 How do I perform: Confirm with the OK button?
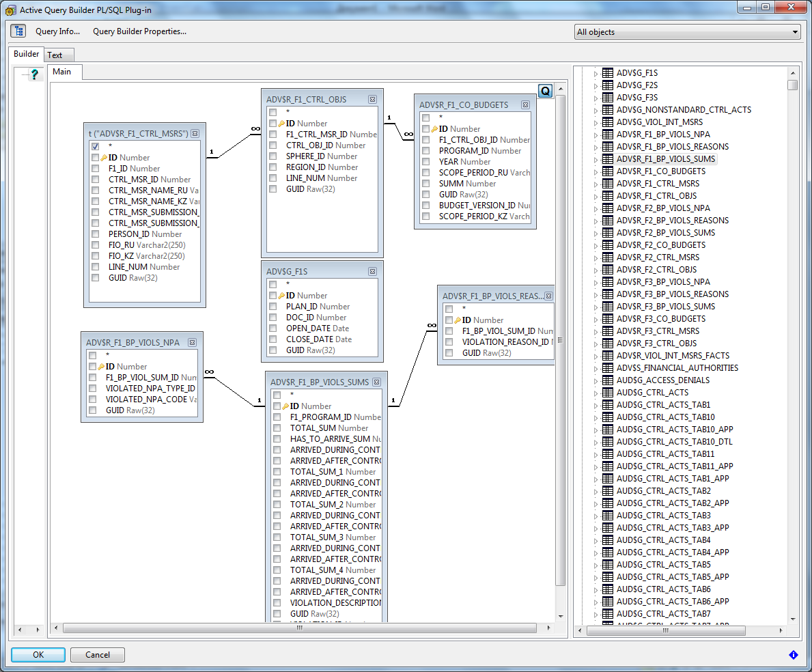point(38,655)
